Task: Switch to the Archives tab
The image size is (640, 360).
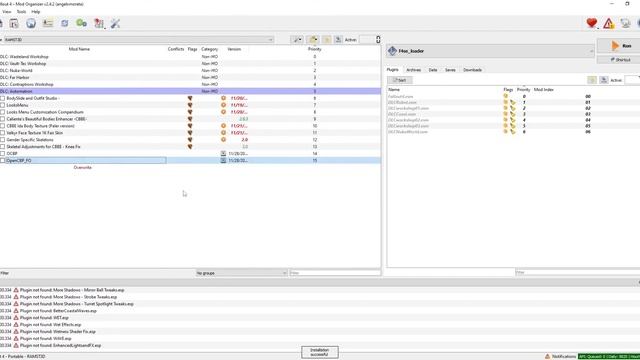Action: [413, 70]
